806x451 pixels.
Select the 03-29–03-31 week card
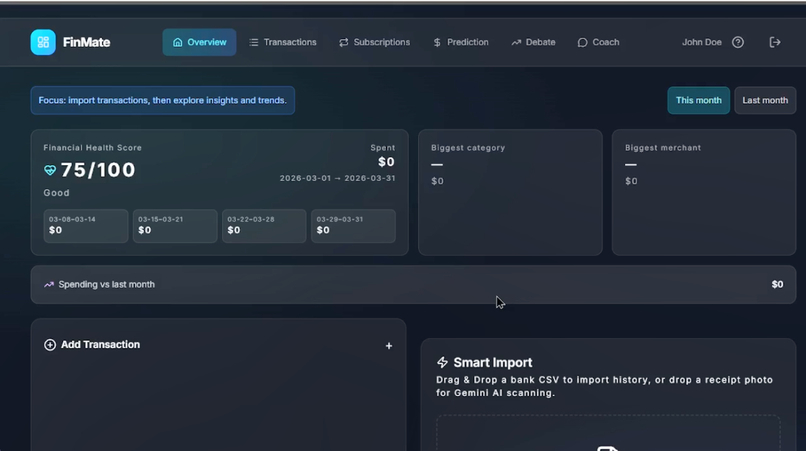(x=353, y=226)
